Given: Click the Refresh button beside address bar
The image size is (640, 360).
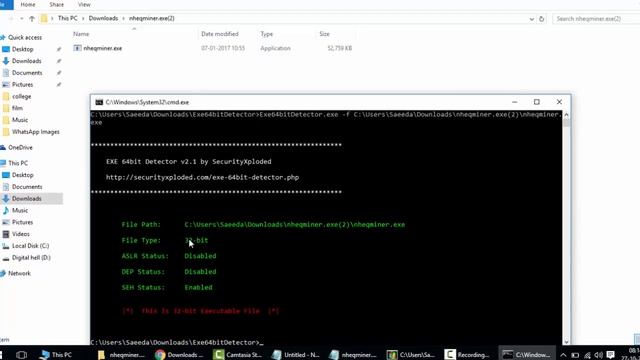Looking at the screenshot, I should [542, 19].
